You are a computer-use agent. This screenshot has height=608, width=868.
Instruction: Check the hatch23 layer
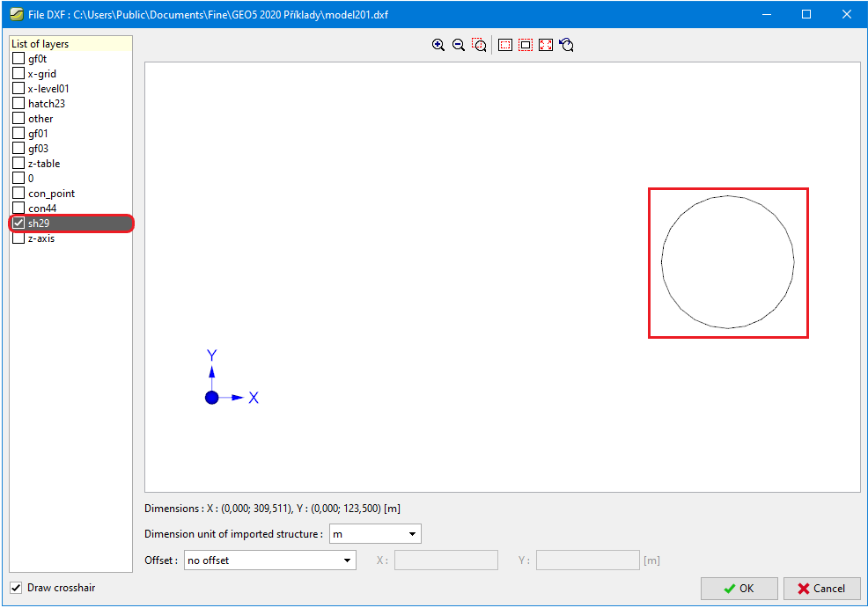click(18, 104)
